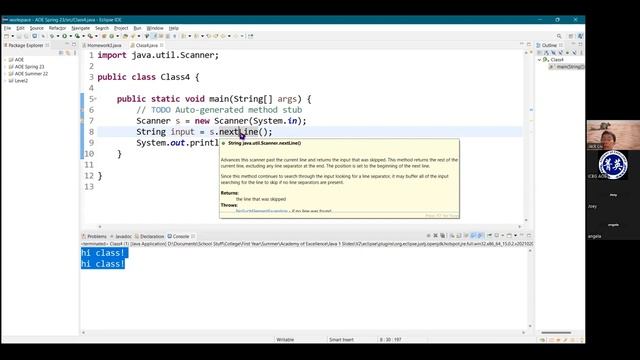Toggle Mark Occurrences in toolbar
The width and height of the screenshot is (640, 360).
coord(155,36)
